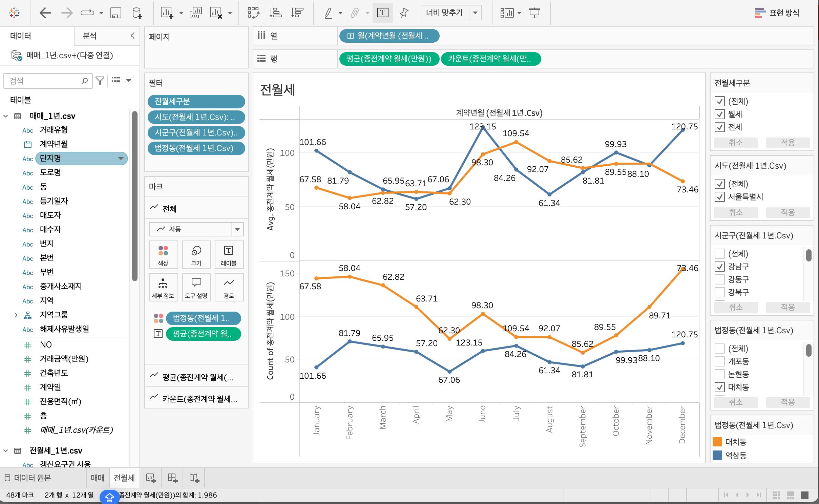
Task: Click 적용 button under 전월세구분 filter
Action: point(787,143)
